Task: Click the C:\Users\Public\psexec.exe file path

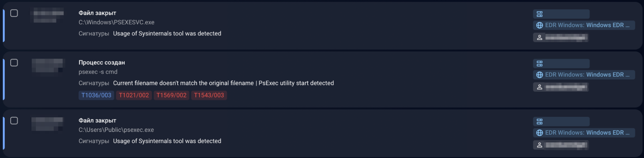Action: tap(116, 130)
